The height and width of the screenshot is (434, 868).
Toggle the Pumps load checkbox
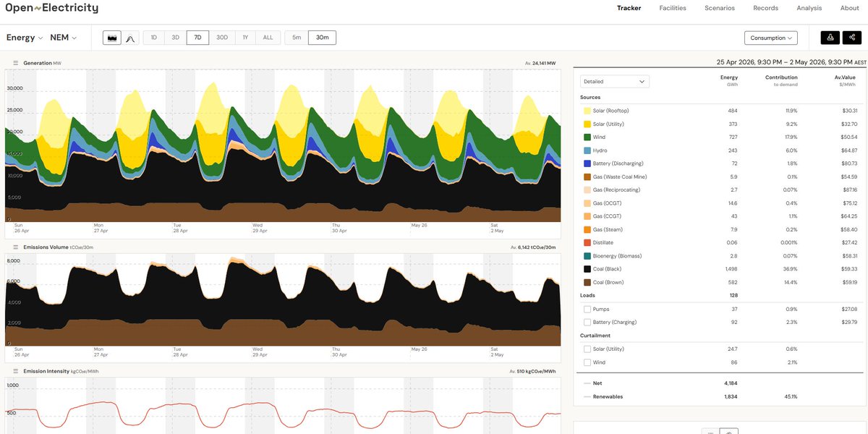click(587, 309)
